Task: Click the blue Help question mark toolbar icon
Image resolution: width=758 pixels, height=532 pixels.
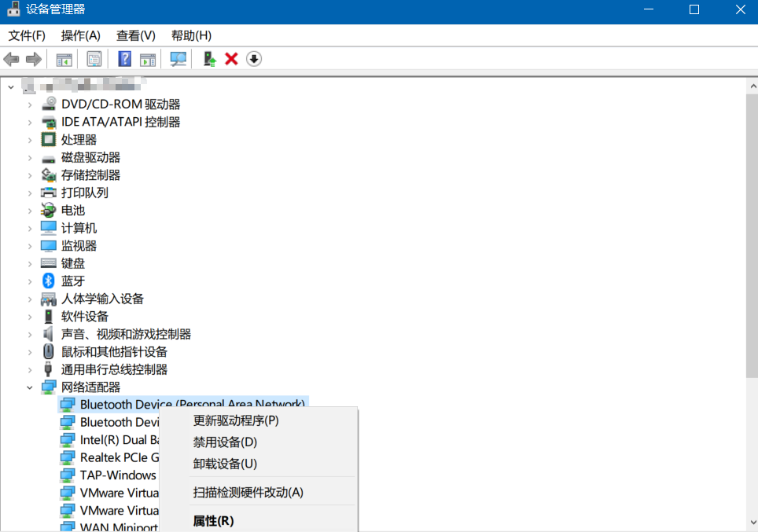Action: 124,59
